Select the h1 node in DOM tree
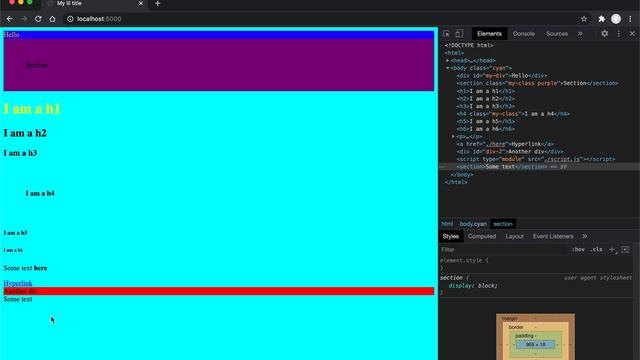 pos(485,91)
